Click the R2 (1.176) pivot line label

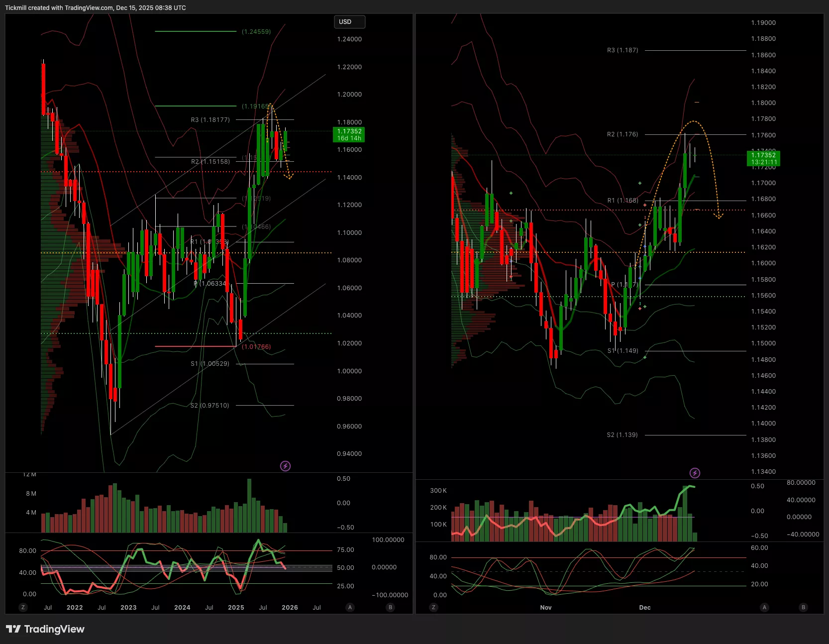(622, 134)
